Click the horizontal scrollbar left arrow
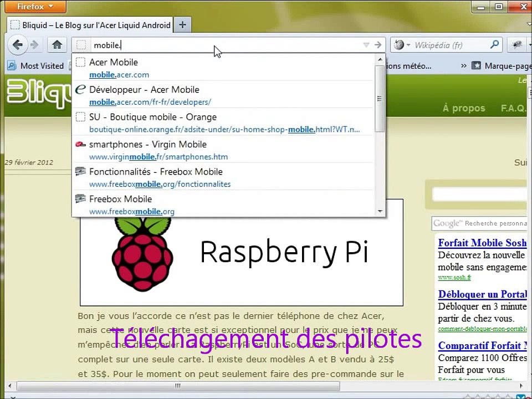Image resolution: width=532 pixels, height=399 pixels. (x=10, y=386)
